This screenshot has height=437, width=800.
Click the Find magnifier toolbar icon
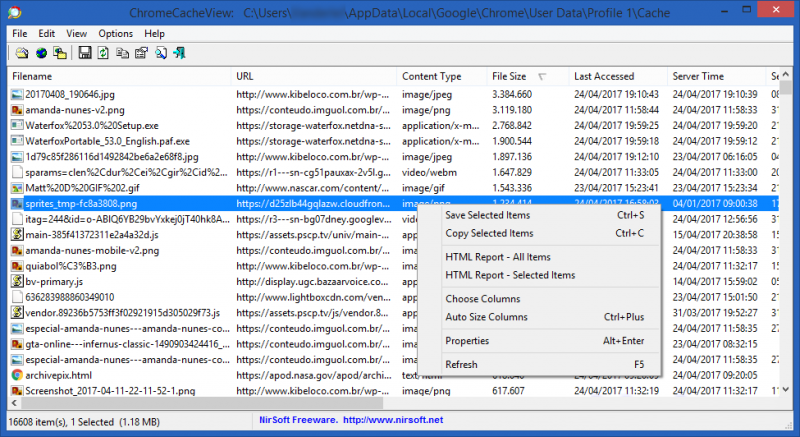click(x=158, y=52)
